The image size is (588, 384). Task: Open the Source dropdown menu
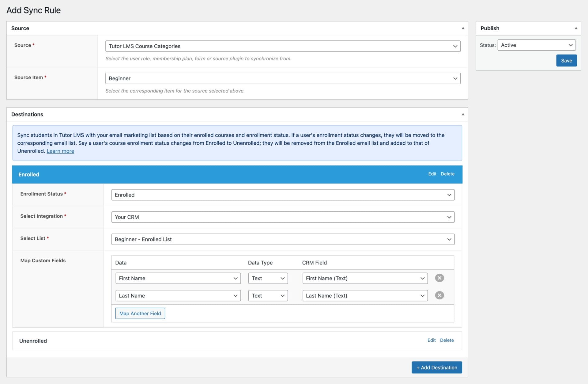pos(282,46)
